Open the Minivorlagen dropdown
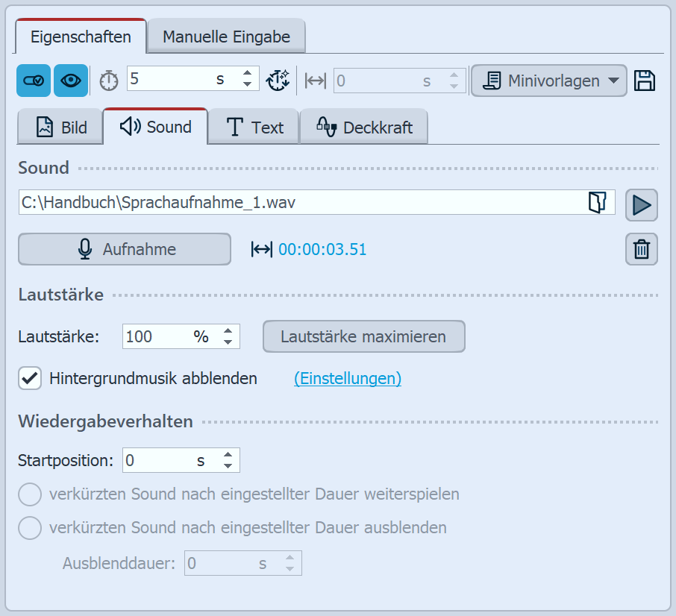This screenshot has width=676, height=616. [x=548, y=81]
